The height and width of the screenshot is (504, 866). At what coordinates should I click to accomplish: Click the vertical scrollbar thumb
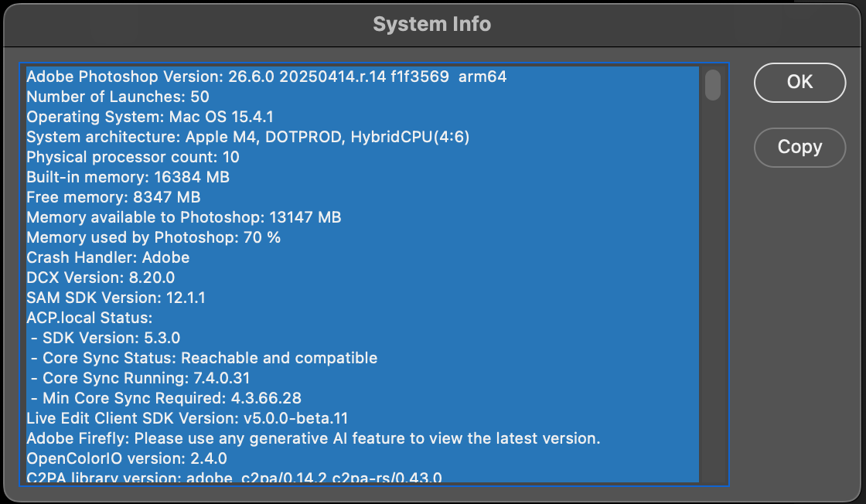pos(713,85)
